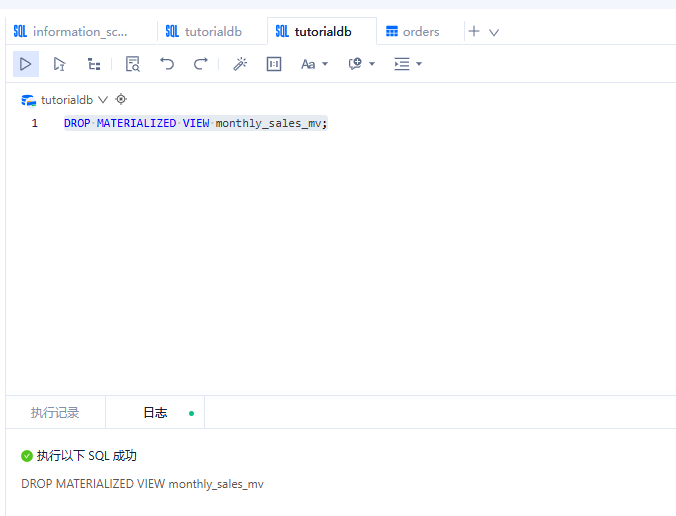Redo the last edit

click(x=200, y=64)
